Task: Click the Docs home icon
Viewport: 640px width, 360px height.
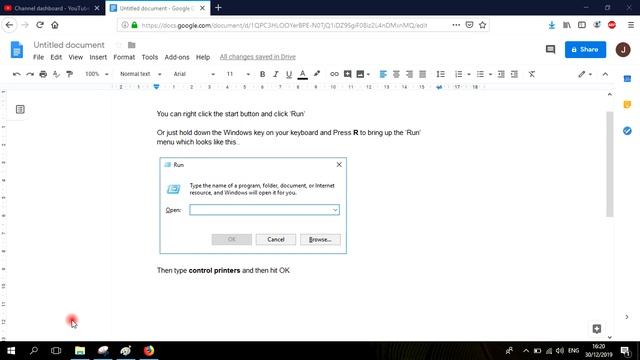Action: coord(17,50)
